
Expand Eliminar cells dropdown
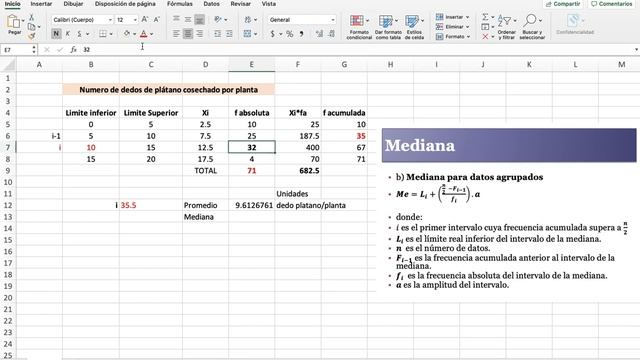click(x=468, y=27)
